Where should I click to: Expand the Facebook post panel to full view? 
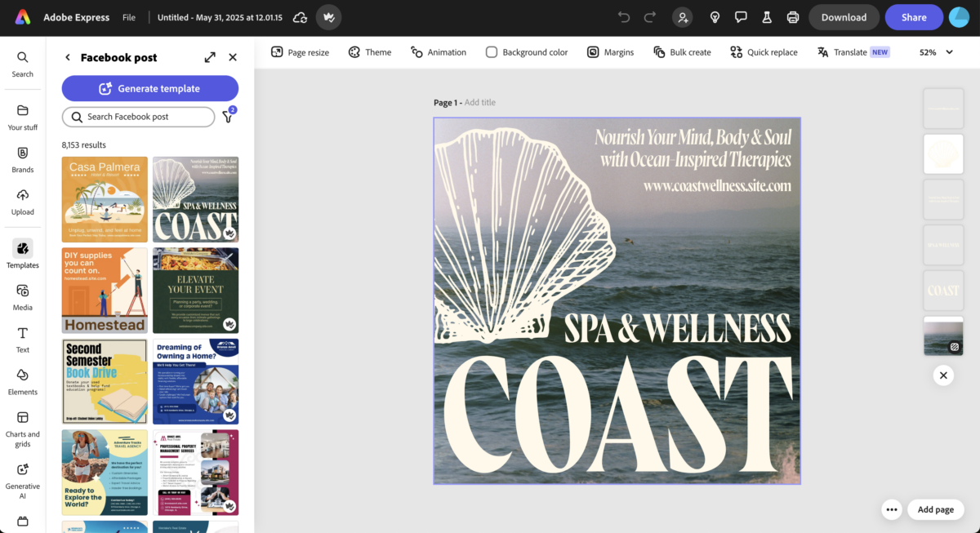(x=210, y=57)
